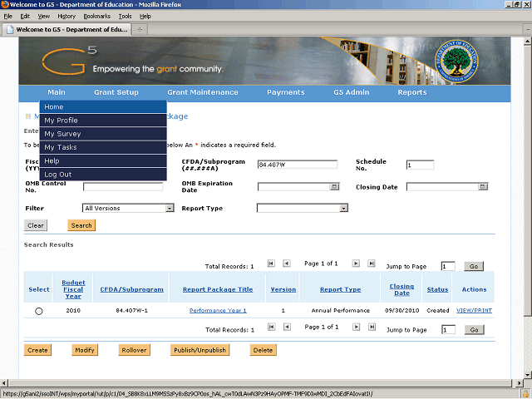Viewport: 532px width, 399px height.
Task: Choose My Survey from the Main dropdown
Action: coord(103,134)
